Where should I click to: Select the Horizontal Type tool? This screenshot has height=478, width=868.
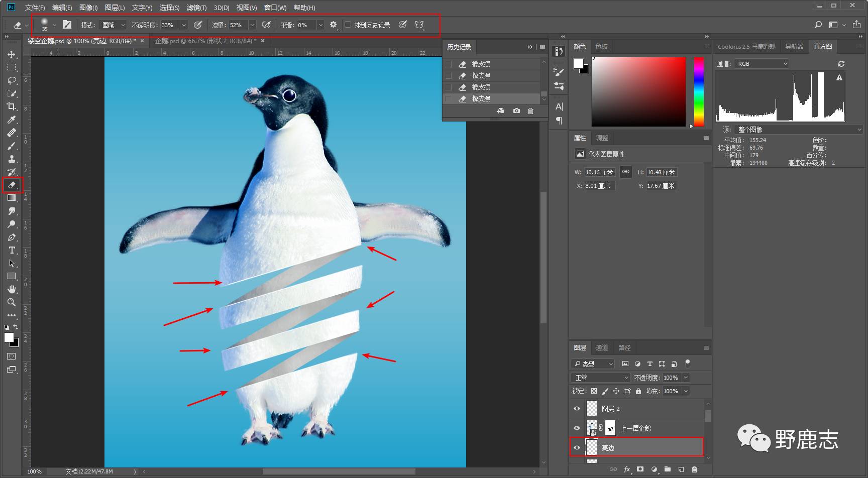tap(12, 250)
